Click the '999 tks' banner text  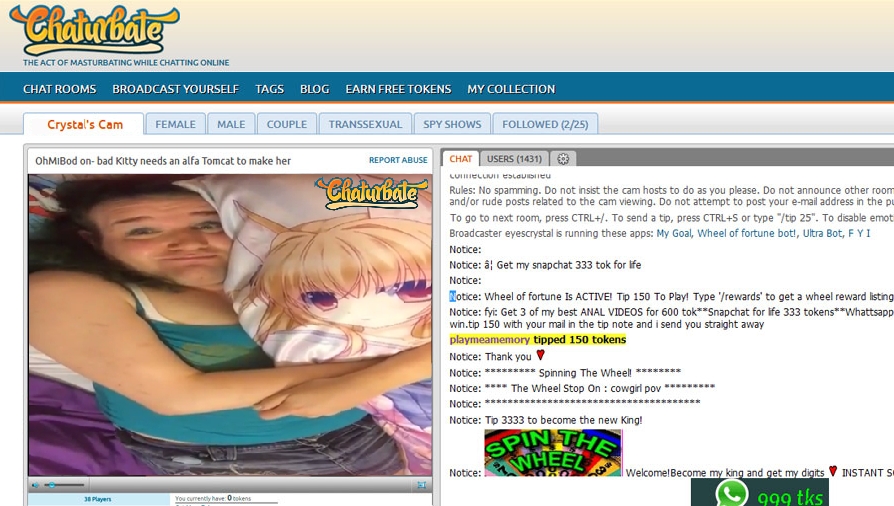(x=790, y=497)
